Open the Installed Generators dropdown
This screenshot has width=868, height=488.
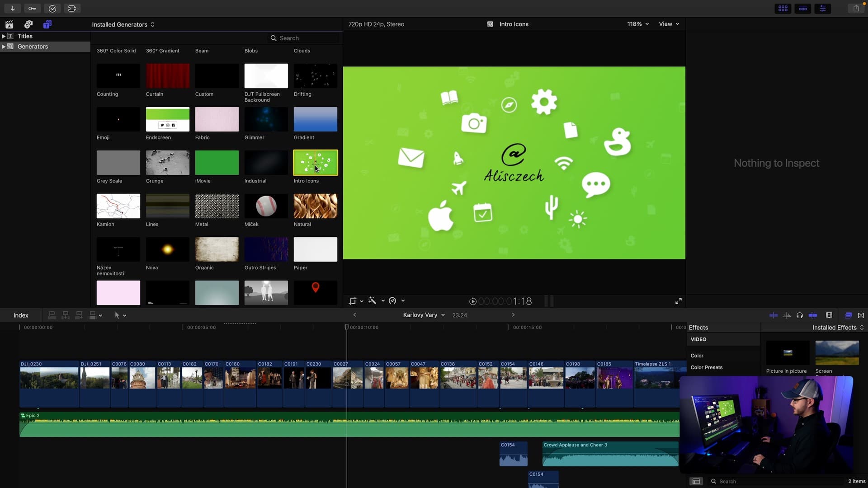pyautogui.click(x=123, y=24)
